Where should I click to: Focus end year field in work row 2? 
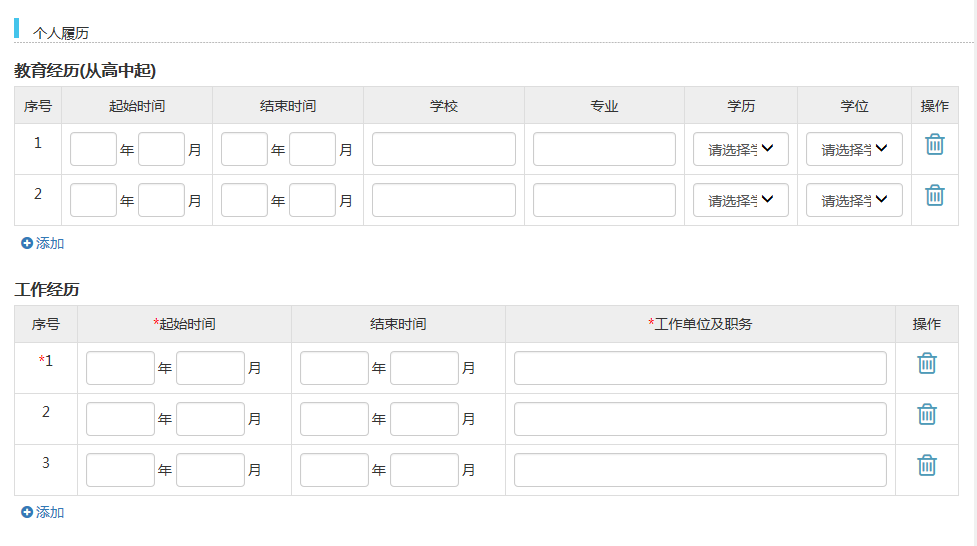click(334, 419)
